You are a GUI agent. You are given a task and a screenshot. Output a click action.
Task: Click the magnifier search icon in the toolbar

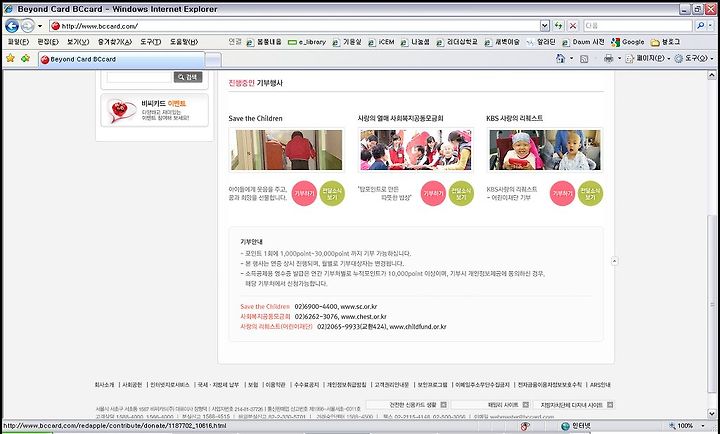700,26
